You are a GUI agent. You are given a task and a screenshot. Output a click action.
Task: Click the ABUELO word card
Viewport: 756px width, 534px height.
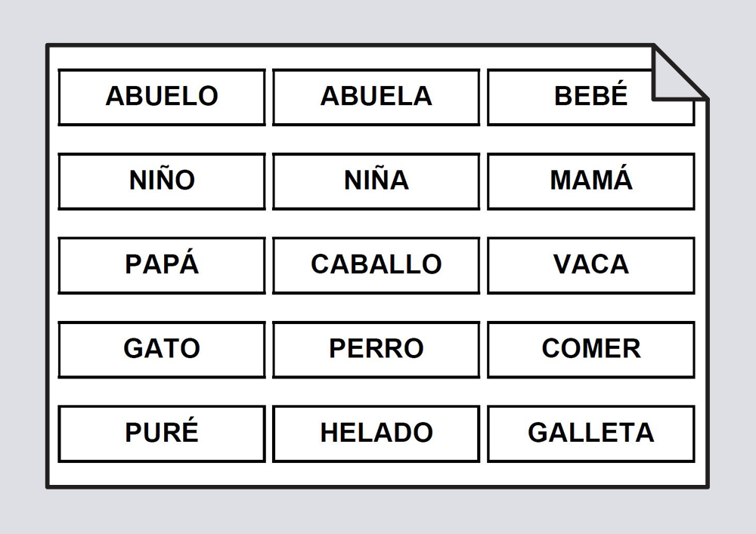point(162,97)
